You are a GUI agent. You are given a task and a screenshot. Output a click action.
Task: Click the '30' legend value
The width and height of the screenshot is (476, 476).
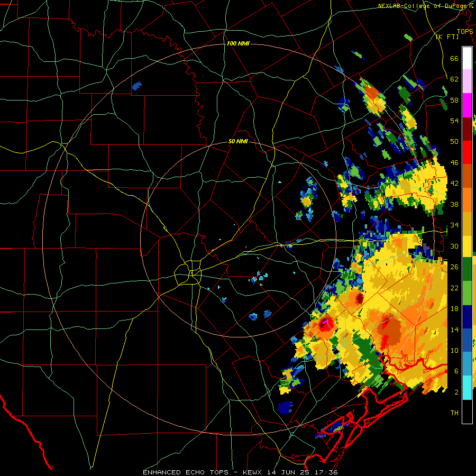454,246
